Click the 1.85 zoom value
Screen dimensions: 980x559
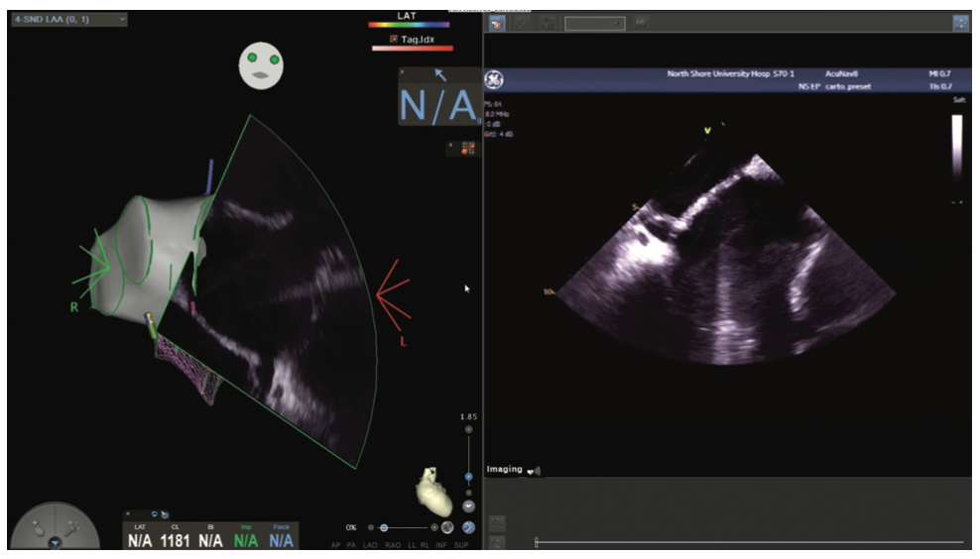(469, 416)
